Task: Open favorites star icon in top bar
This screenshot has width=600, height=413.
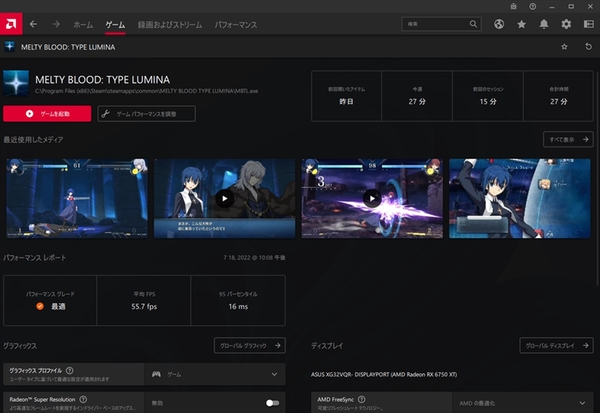Action: pyautogui.click(x=521, y=24)
